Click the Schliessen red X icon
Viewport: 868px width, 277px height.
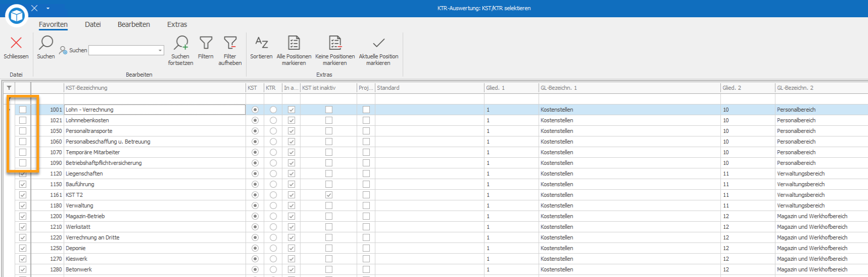pyautogui.click(x=16, y=44)
